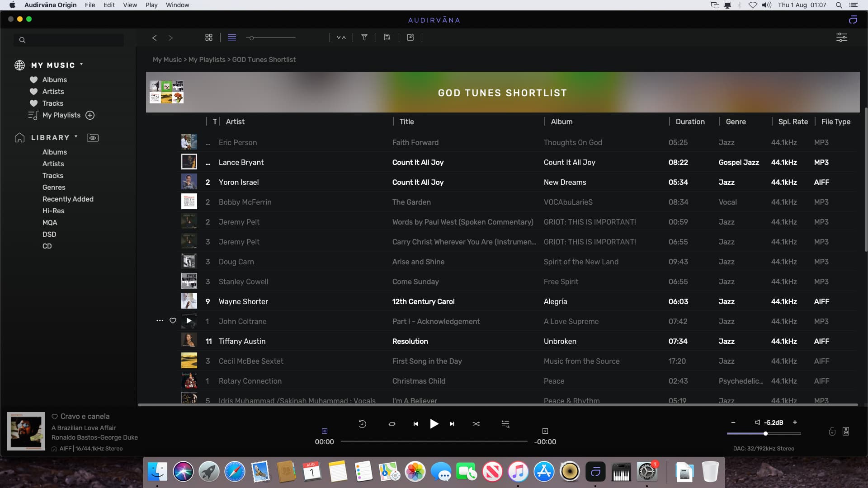Open the sort order dropdown in toolbar
Image resolution: width=868 pixels, height=488 pixels.
[x=341, y=38]
